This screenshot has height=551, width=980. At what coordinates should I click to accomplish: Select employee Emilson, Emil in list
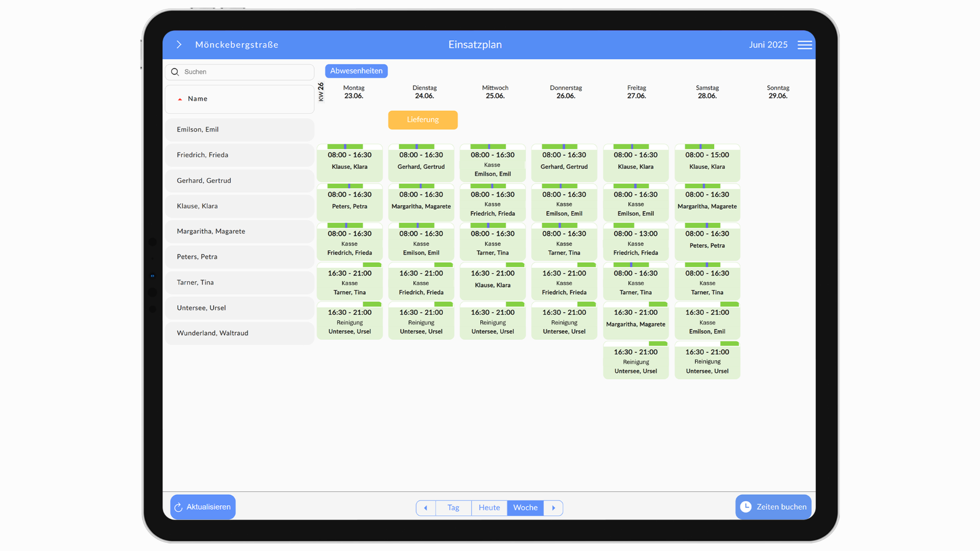click(239, 130)
